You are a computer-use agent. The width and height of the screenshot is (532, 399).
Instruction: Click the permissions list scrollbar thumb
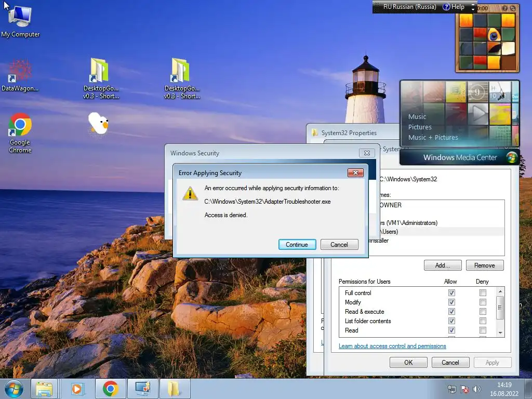coord(500,308)
